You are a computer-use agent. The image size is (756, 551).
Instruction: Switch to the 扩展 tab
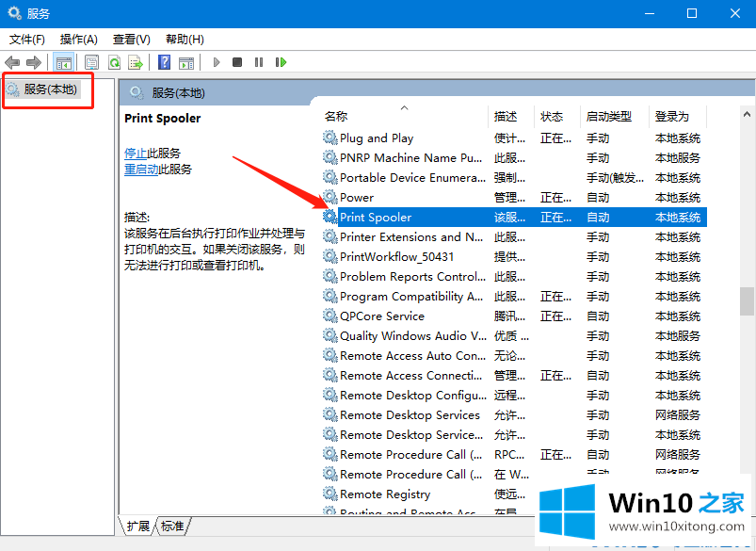pyautogui.click(x=138, y=526)
